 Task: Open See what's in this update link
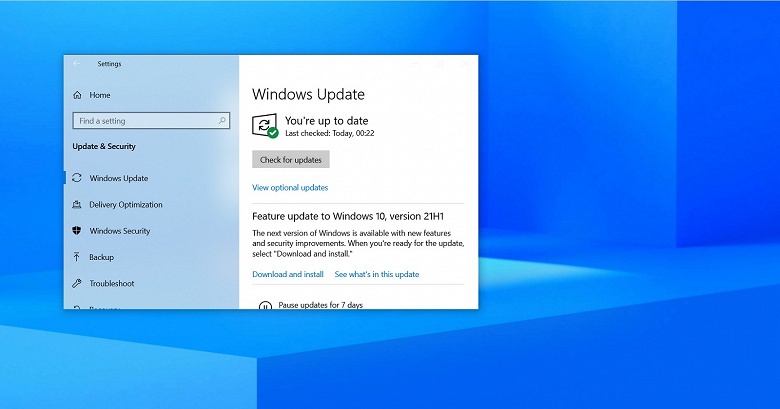377,274
